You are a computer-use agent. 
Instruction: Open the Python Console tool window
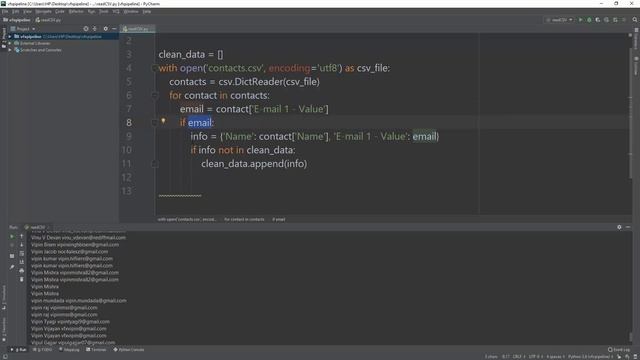click(x=129, y=350)
